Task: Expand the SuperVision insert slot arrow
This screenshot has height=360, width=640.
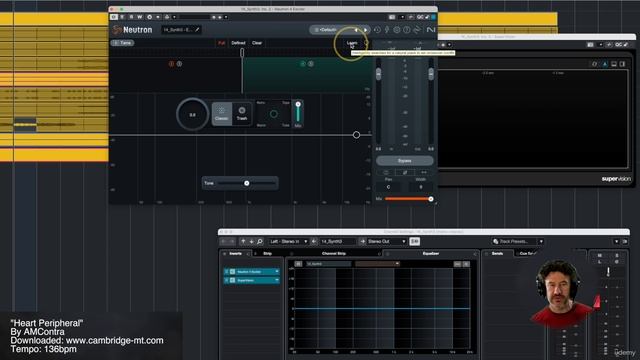Action: pyautogui.click(x=277, y=280)
